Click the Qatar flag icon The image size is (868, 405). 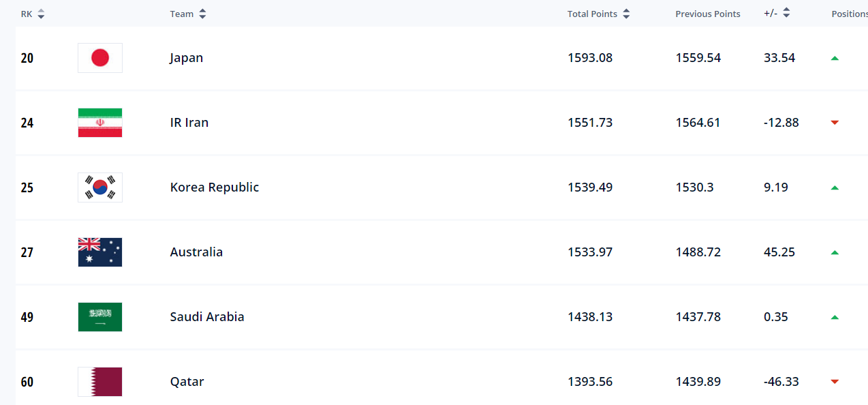click(100, 382)
